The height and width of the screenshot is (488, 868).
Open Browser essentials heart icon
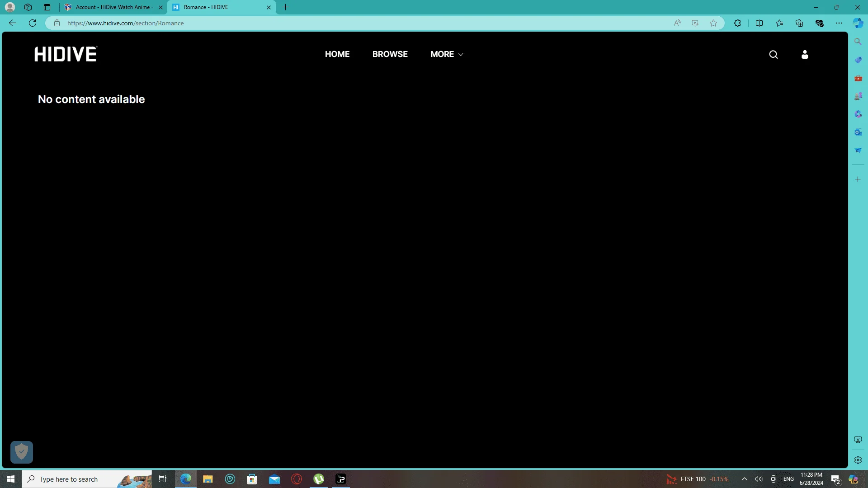(x=820, y=23)
